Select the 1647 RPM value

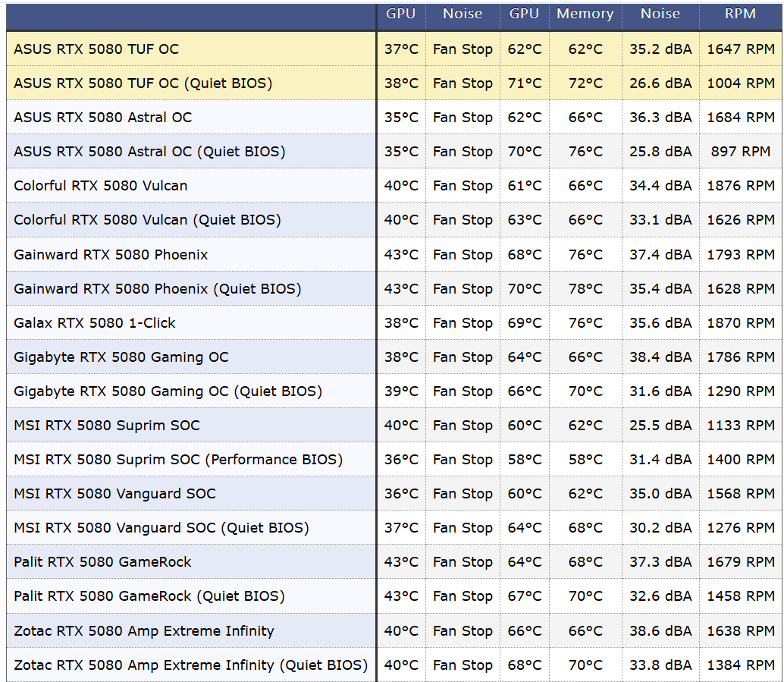coord(741,49)
